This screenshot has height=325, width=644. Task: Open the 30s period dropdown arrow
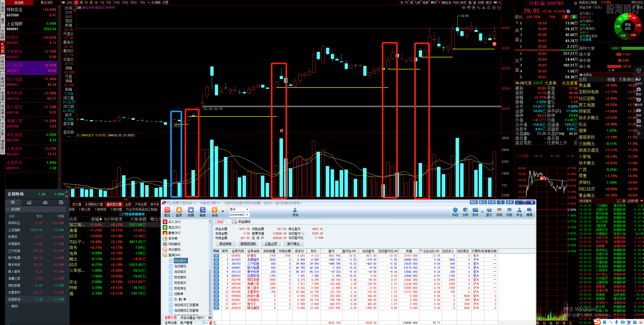click(149, 3)
